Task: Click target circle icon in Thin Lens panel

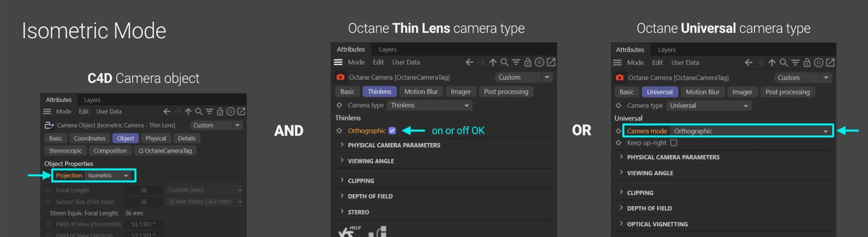Action: [539, 62]
